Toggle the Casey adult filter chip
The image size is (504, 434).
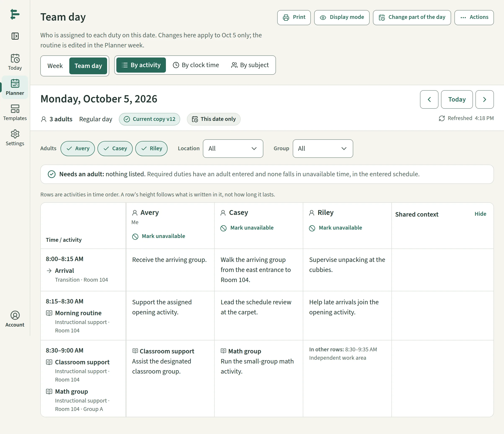click(x=115, y=149)
